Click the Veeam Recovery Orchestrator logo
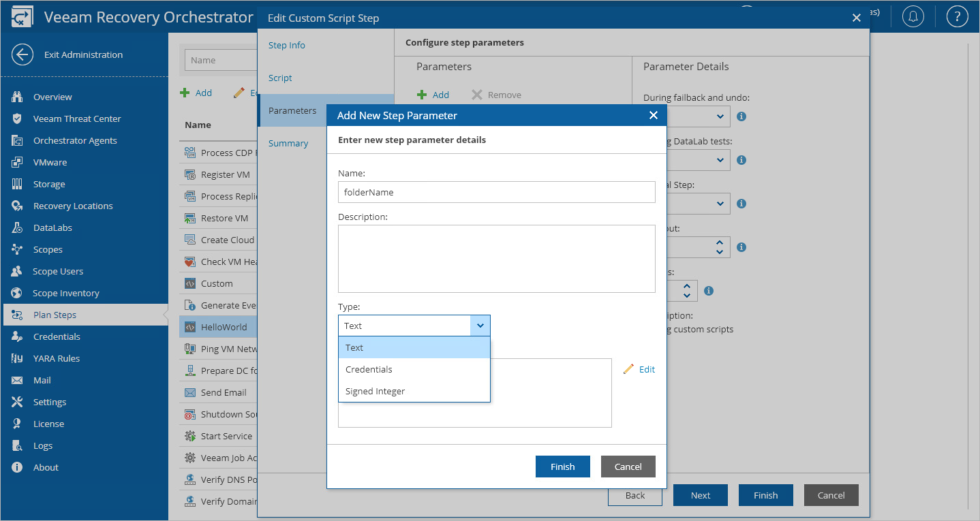Image resolution: width=980 pixels, height=521 pixels. (22, 16)
